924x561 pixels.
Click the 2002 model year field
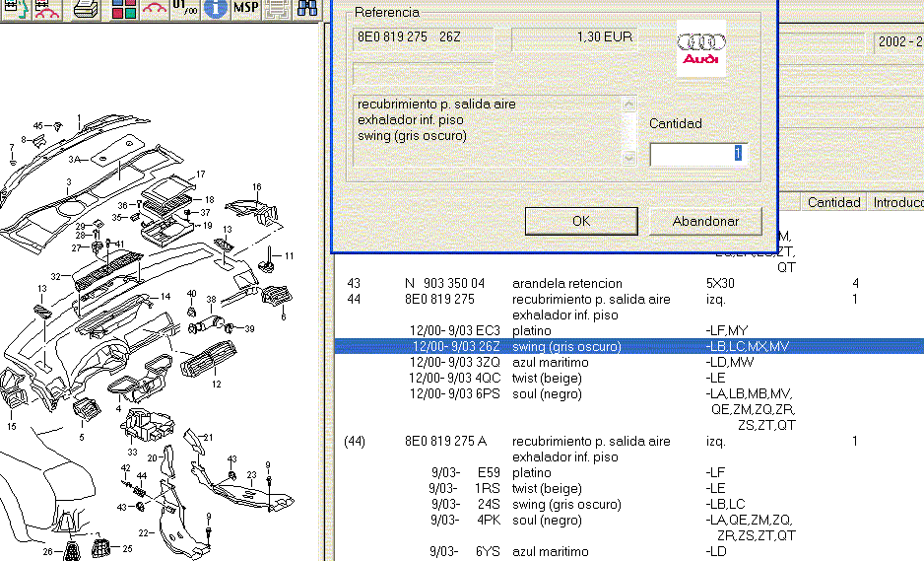(898, 41)
